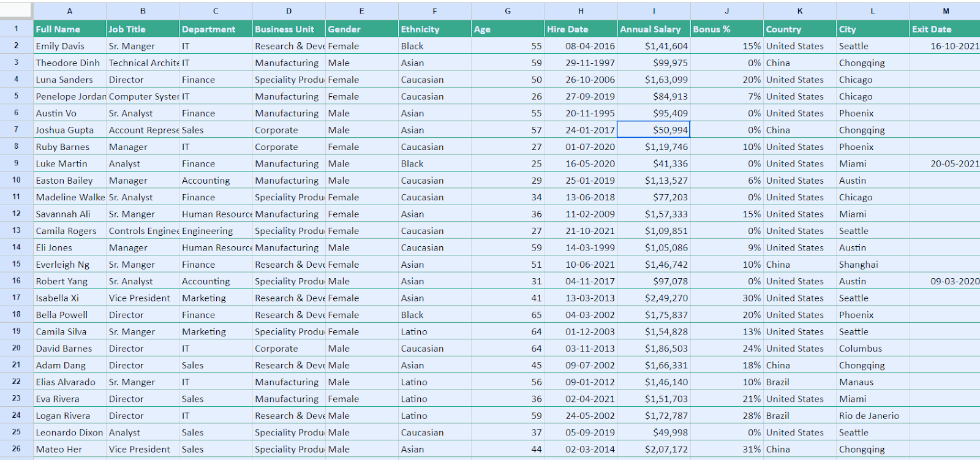Select the Hire Date header cell
Viewport: 980px width, 460px height.
pos(581,29)
